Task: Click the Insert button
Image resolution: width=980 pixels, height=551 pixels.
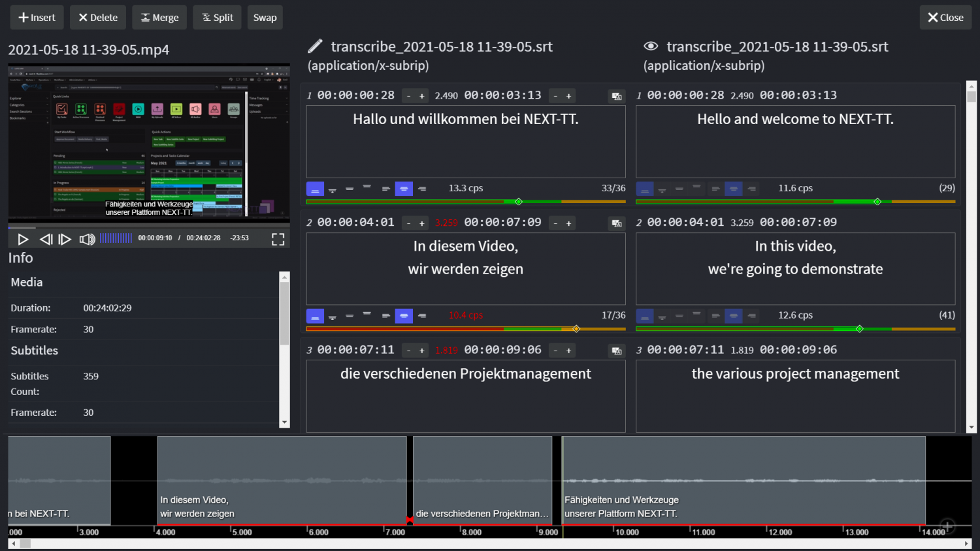Action: pyautogui.click(x=37, y=18)
